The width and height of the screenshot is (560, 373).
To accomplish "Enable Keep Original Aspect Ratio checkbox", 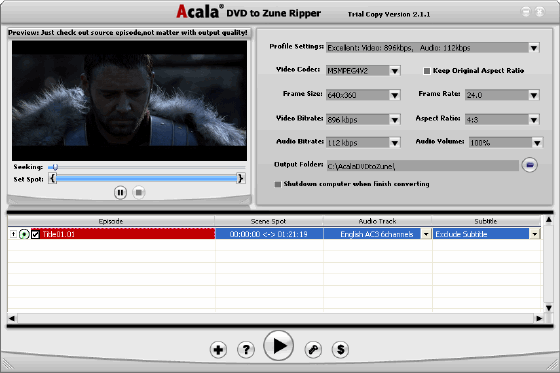I will click(x=427, y=71).
